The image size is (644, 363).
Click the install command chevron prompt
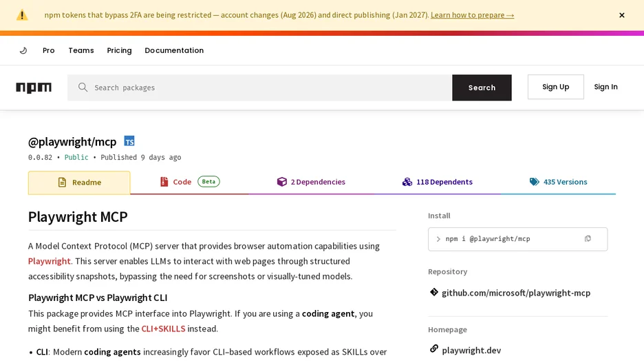coord(438,239)
